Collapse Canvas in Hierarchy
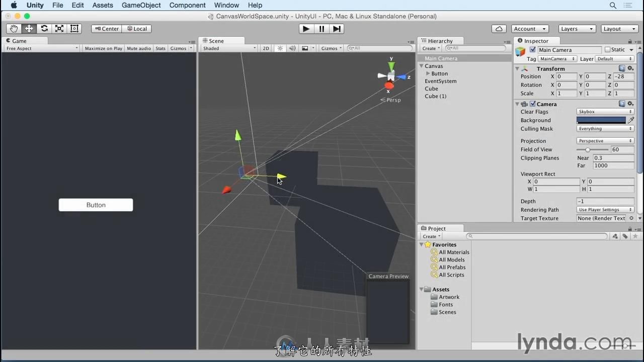Image resolution: width=644 pixels, height=362 pixels. click(x=421, y=66)
